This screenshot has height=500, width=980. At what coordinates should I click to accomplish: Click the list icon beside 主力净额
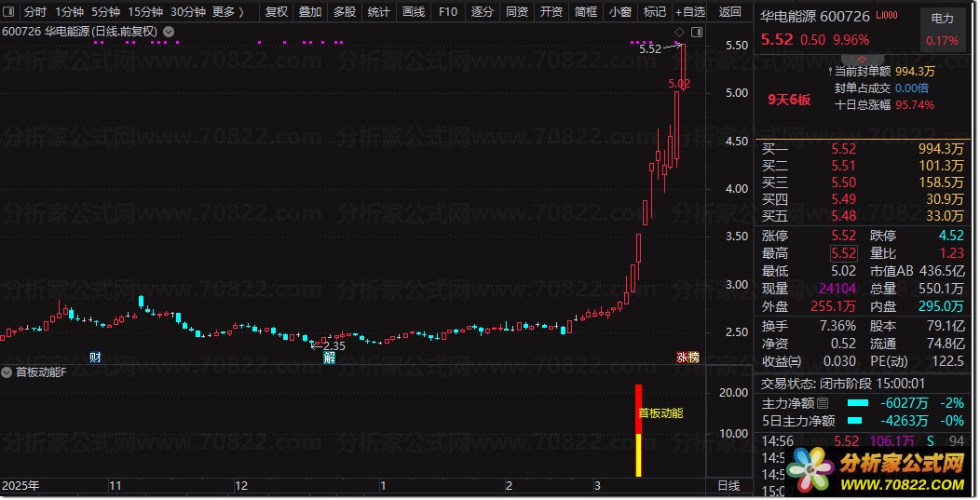pyautogui.click(x=823, y=403)
